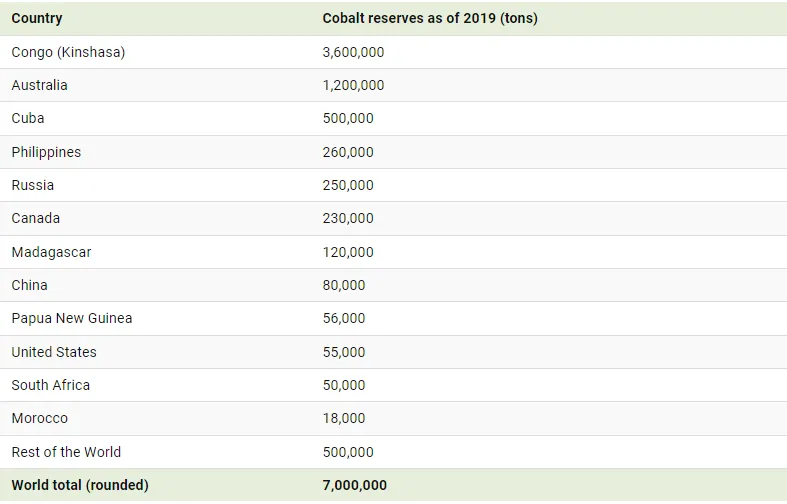Click the "Philippines" country cell
The height and width of the screenshot is (504, 787).
tap(46, 152)
